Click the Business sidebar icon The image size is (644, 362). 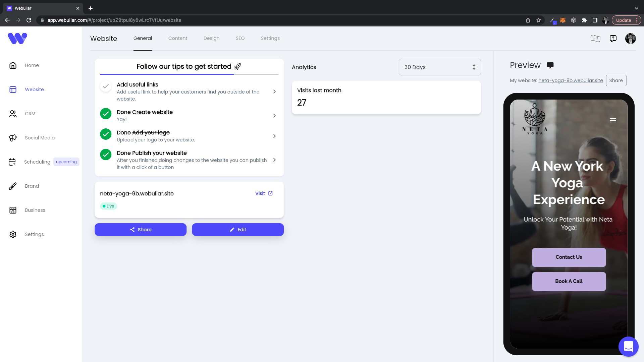click(x=13, y=210)
